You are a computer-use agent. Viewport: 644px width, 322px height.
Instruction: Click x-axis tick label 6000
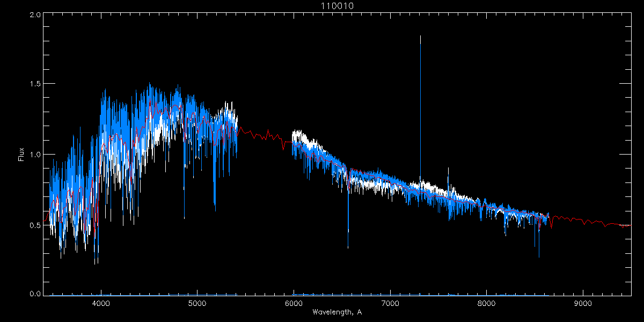pyautogui.click(x=294, y=303)
